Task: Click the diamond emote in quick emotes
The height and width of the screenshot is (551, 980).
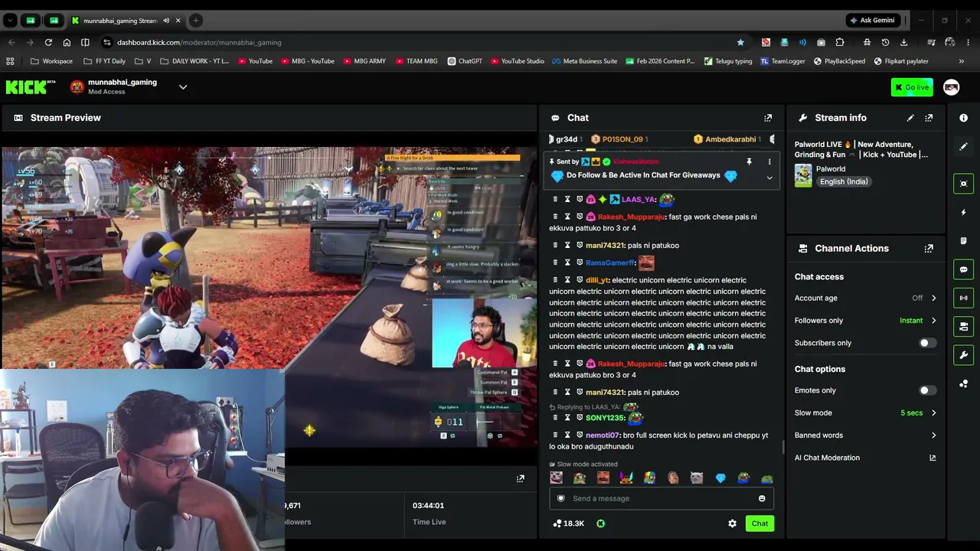Action: [720, 478]
